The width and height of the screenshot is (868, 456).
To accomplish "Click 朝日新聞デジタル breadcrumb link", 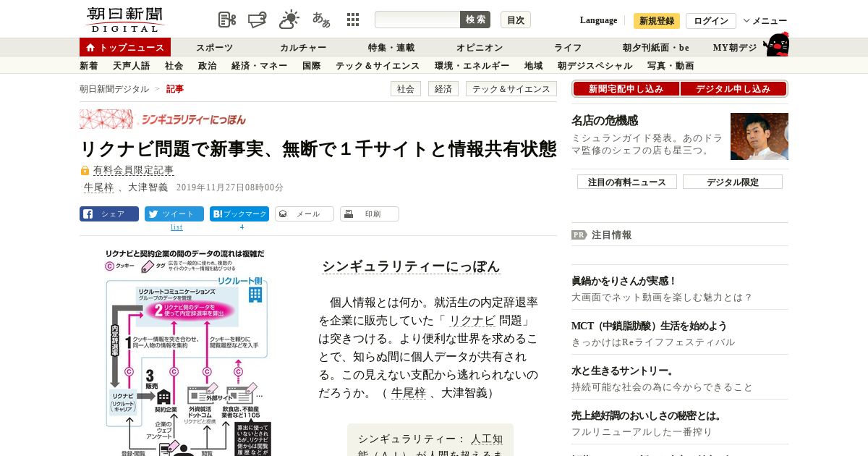I will click(114, 89).
